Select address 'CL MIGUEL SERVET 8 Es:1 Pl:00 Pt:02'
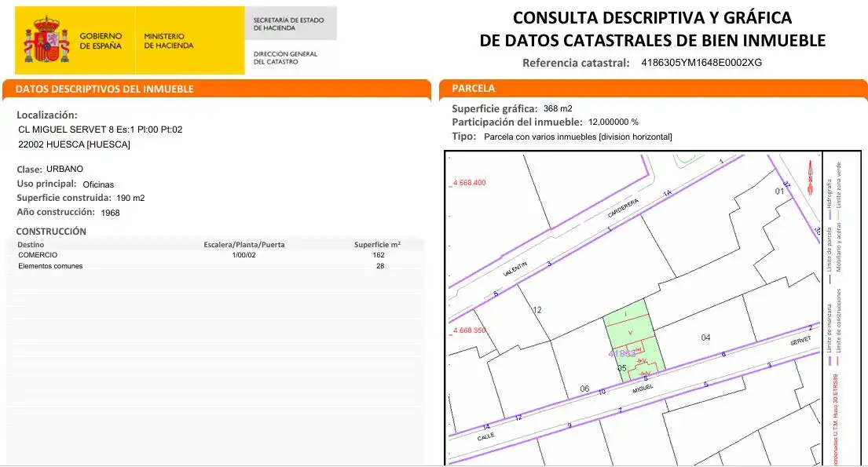Viewport: 868px width, 467px height. pos(101,130)
